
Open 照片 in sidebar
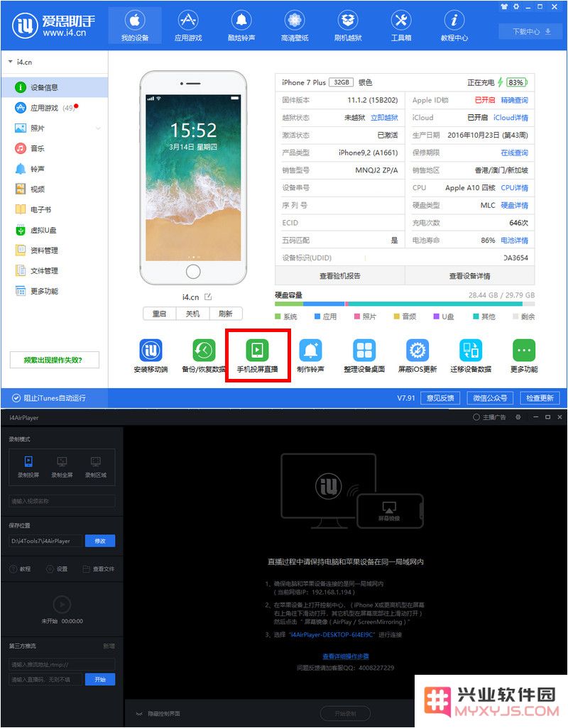tap(55, 128)
